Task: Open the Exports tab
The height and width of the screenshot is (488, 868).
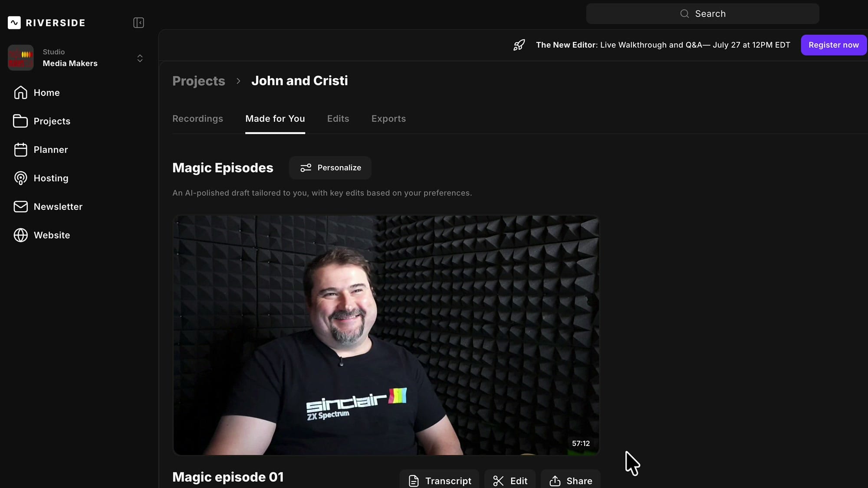Action: [x=388, y=118]
